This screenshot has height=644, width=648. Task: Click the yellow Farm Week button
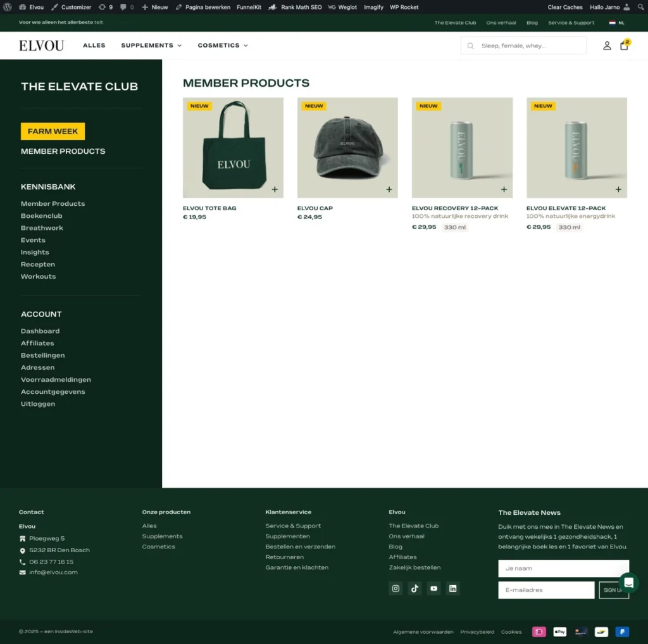coord(53,131)
